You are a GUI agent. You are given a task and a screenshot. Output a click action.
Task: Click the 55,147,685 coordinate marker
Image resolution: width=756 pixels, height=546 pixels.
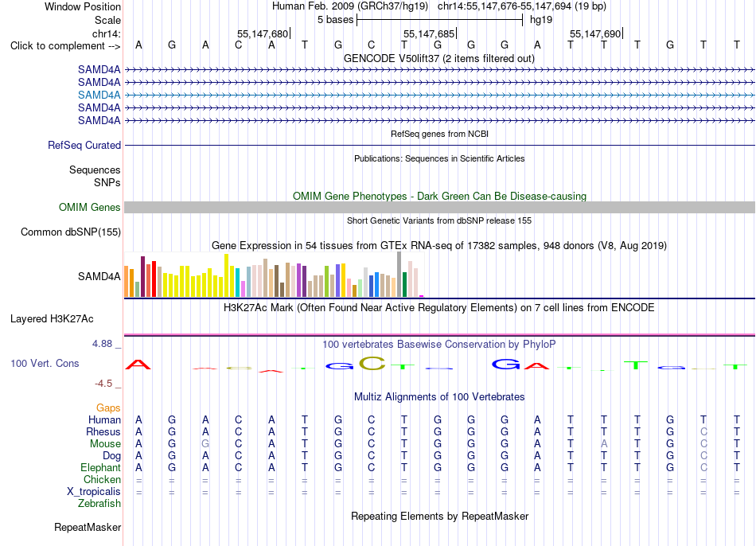[430, 33]
